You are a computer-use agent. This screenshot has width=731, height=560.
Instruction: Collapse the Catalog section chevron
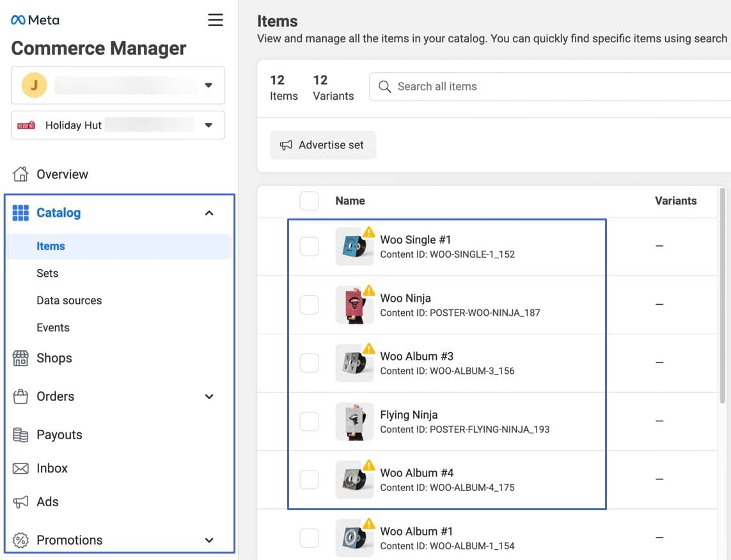pos(209,213)
